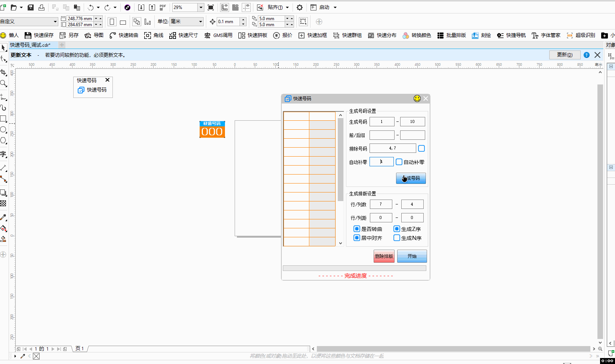Select the Text tool in toolbox
615x364 pixels.
3,154
